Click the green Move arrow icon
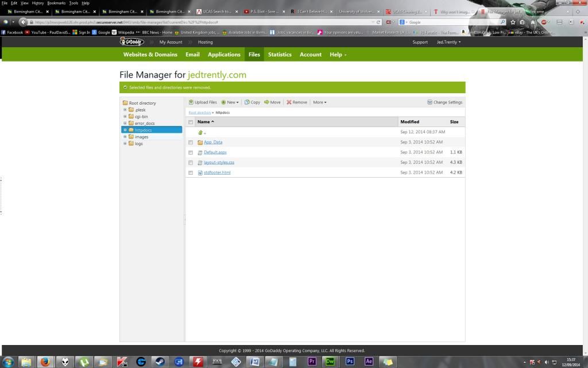Screen dimensions: 588x368 [266, 102]
